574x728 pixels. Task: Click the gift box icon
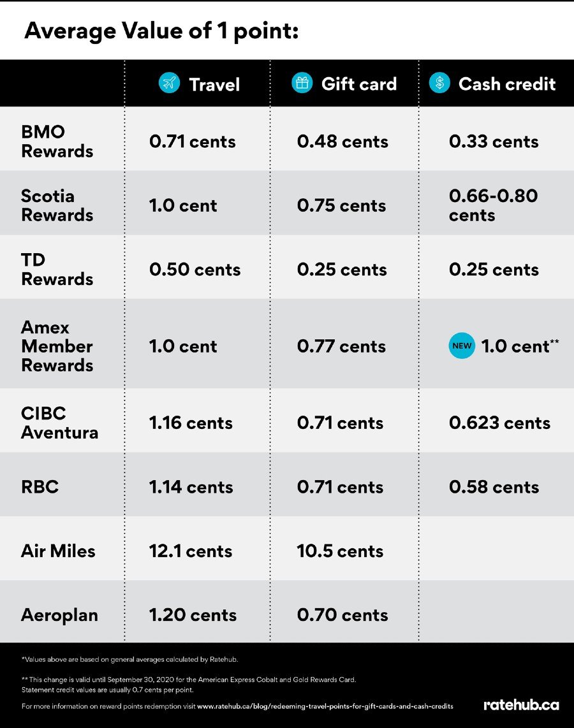tap(302, 83)
